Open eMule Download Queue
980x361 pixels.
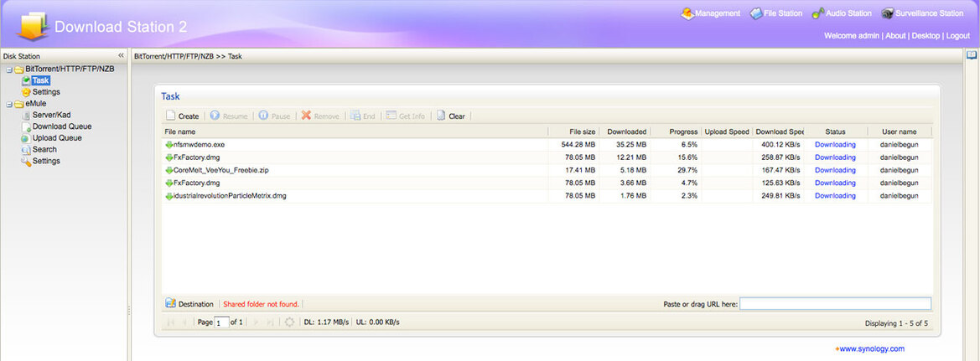coord(62,126)
